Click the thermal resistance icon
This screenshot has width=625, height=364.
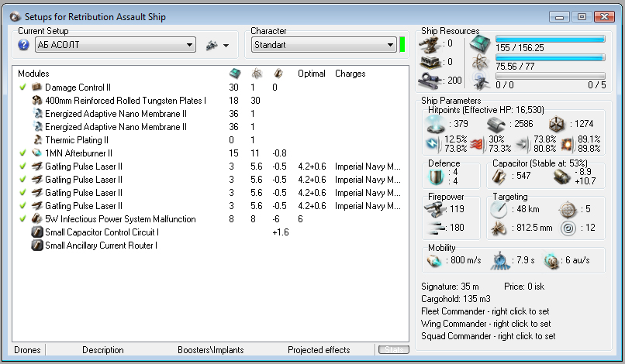tap(477, 144)
